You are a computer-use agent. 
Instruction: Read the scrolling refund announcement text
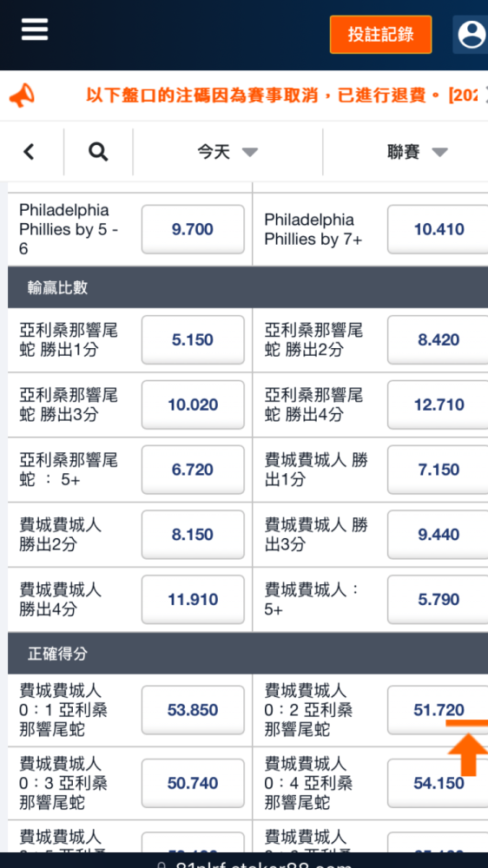pos(281,95)
